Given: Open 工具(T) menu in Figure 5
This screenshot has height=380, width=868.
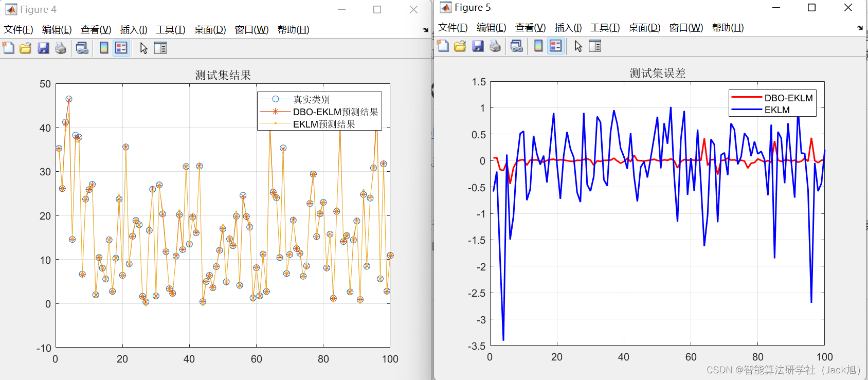Looking at the screenshot, I should tap(605, 28).
